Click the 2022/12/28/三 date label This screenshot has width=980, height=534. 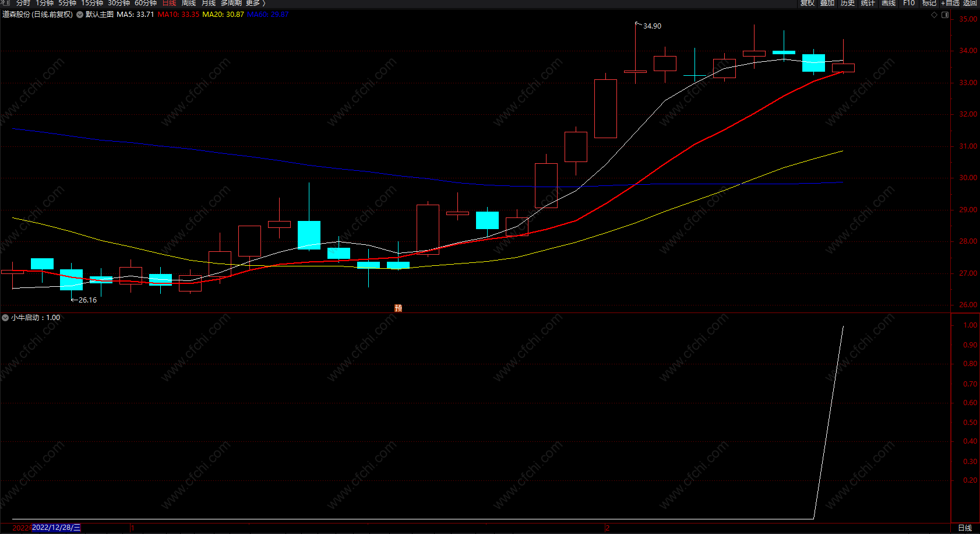[x=57, y=528]
